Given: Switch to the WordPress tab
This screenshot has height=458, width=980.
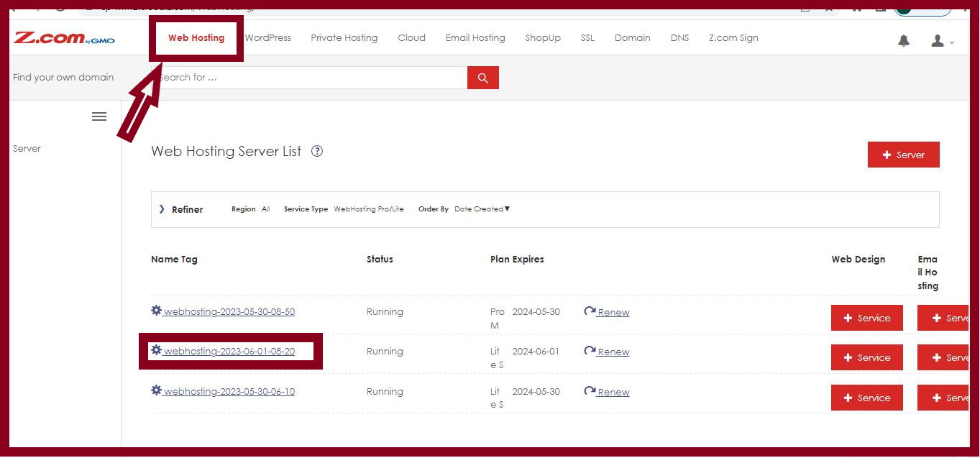Looking at the screenshot, I should point(267,37).
